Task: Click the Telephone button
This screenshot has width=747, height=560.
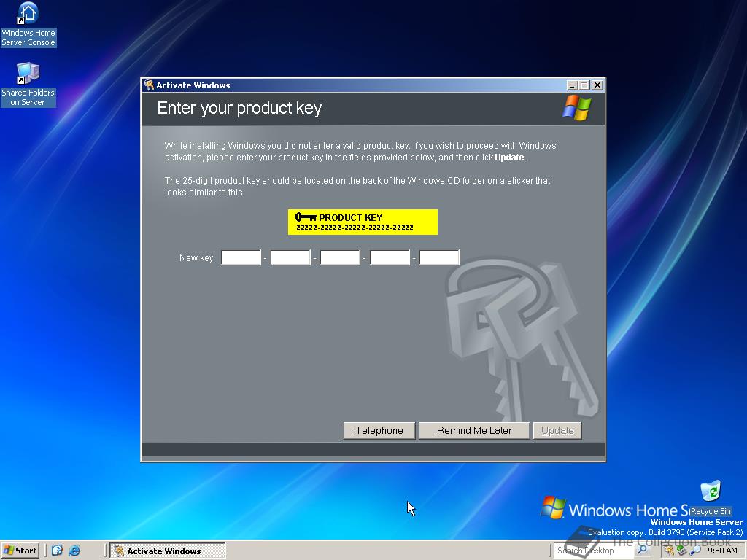Action: 379,430
